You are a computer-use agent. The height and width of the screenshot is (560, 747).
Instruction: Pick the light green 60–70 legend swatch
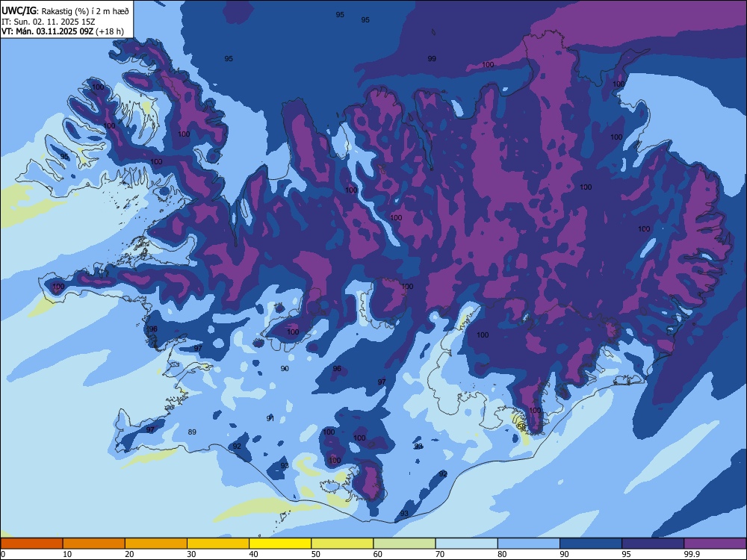coord(404,544)
